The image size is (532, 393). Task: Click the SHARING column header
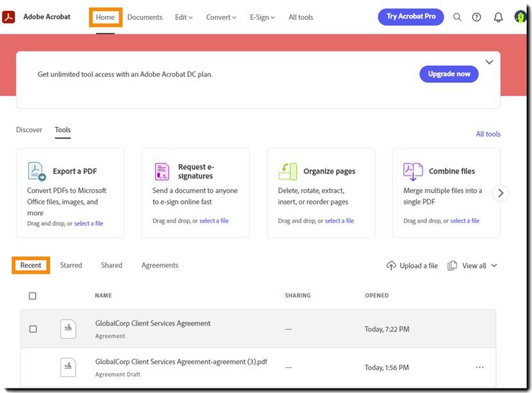point(298,296)
